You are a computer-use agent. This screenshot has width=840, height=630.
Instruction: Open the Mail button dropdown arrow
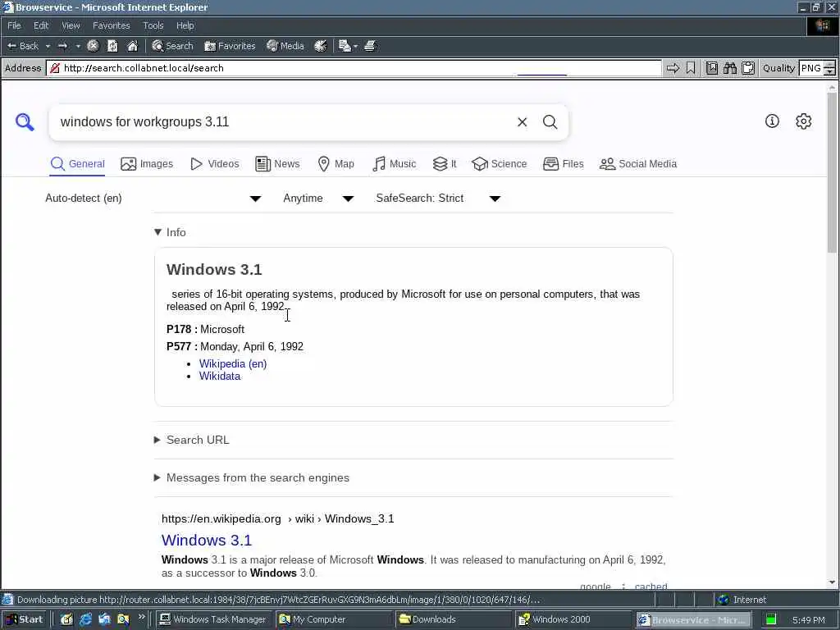(x=355, y=46)
